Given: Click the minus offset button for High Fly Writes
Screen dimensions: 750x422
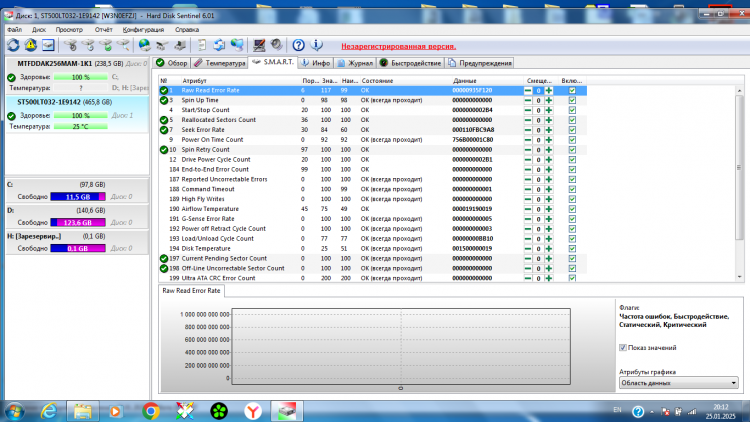Looking at the screenshot, I should [x=528, y=199].
